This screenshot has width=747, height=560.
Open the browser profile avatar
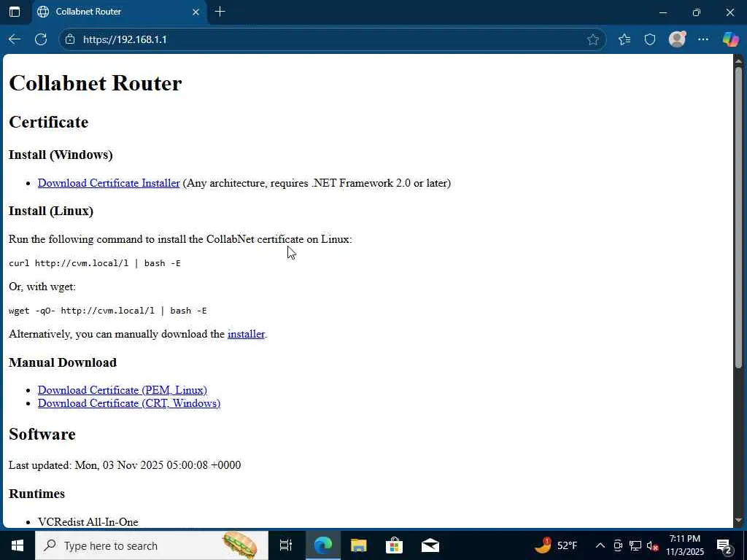pyautogui.click(x=677, y=39)
